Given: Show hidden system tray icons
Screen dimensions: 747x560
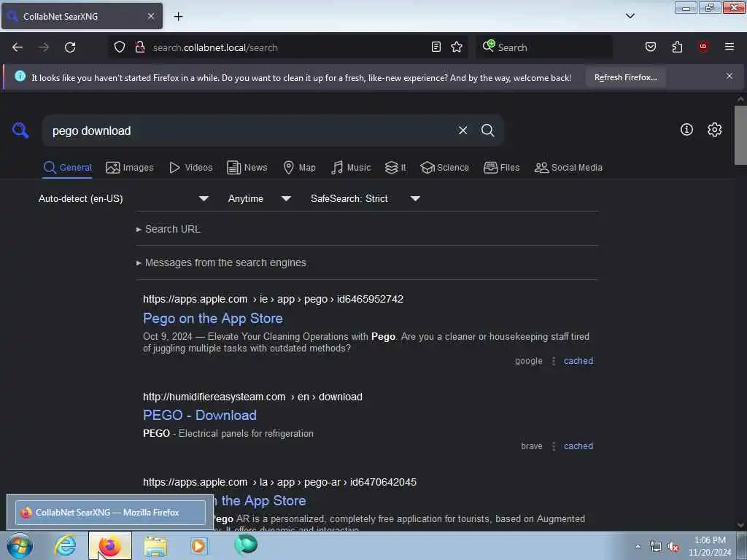Looking at the screenshot, I should 638,546.
